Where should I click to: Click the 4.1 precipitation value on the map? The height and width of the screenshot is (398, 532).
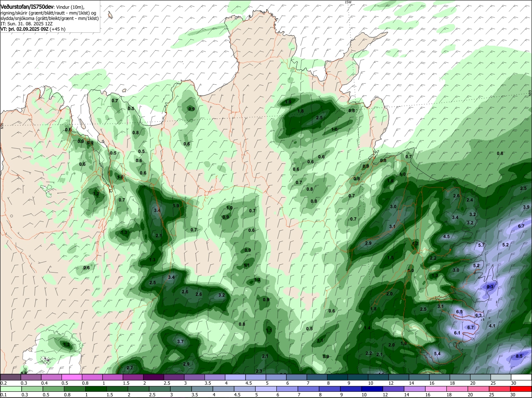pyautogui.click(x=492, y=326)
